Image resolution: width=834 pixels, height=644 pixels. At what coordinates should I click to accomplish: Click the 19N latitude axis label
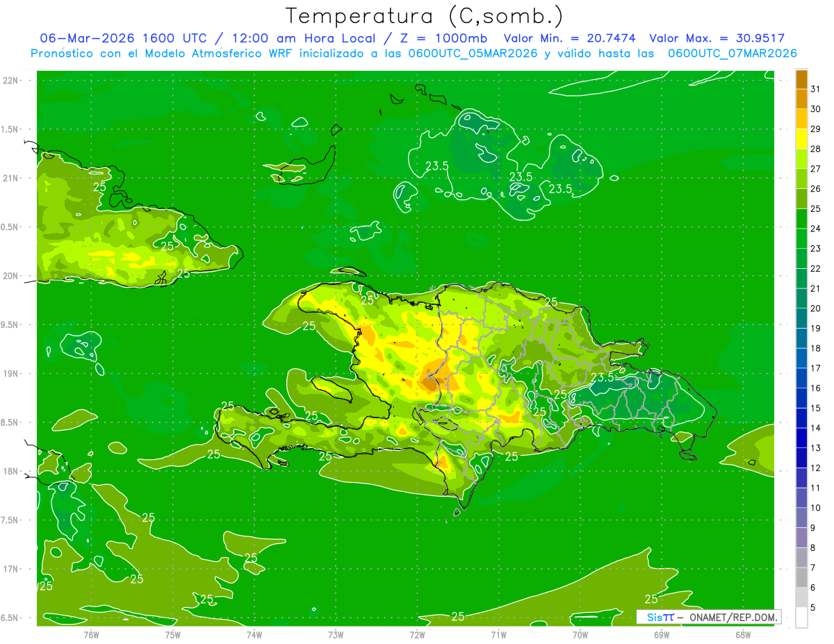tap(10, 373)
